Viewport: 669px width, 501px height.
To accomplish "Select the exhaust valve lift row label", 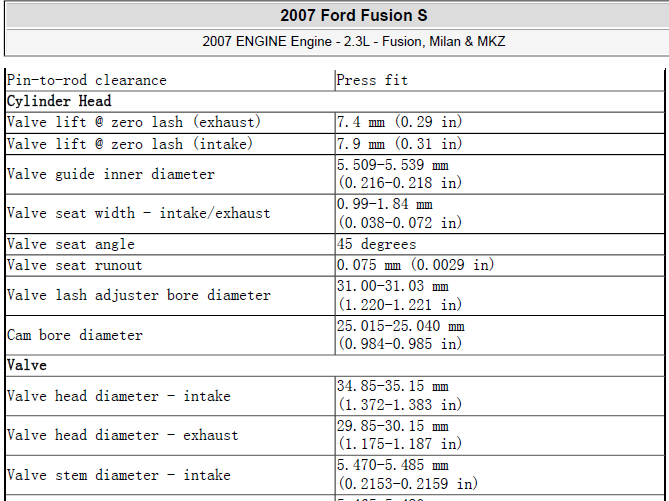I will [134, 122].
